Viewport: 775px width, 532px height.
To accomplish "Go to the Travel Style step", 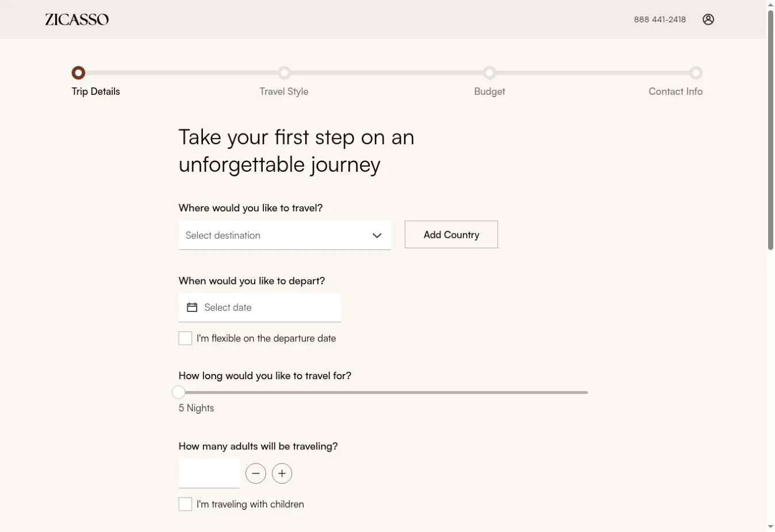I will pyautogui.click(x=283, y=91).
